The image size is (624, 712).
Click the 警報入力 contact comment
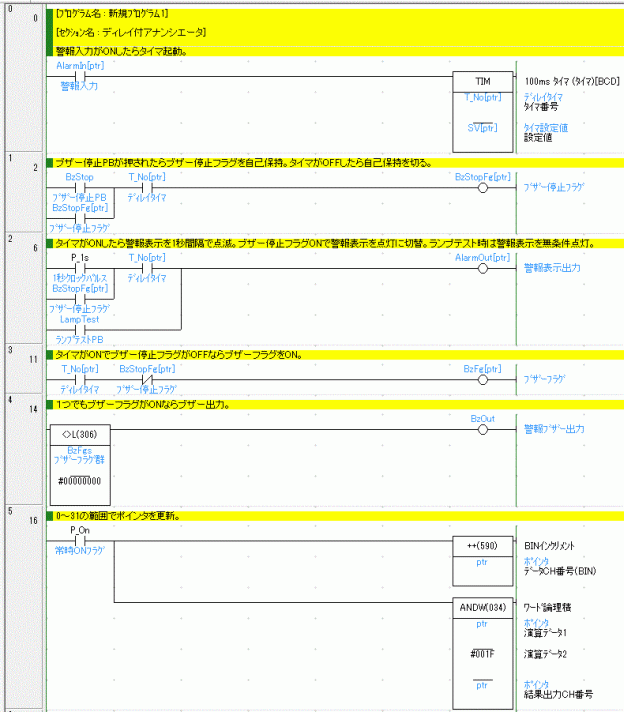tap(79, 86)
